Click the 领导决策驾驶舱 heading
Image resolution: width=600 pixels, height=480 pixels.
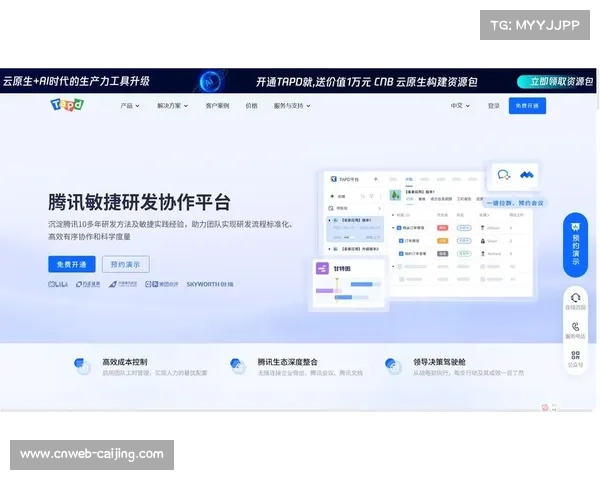coord(439,362)
